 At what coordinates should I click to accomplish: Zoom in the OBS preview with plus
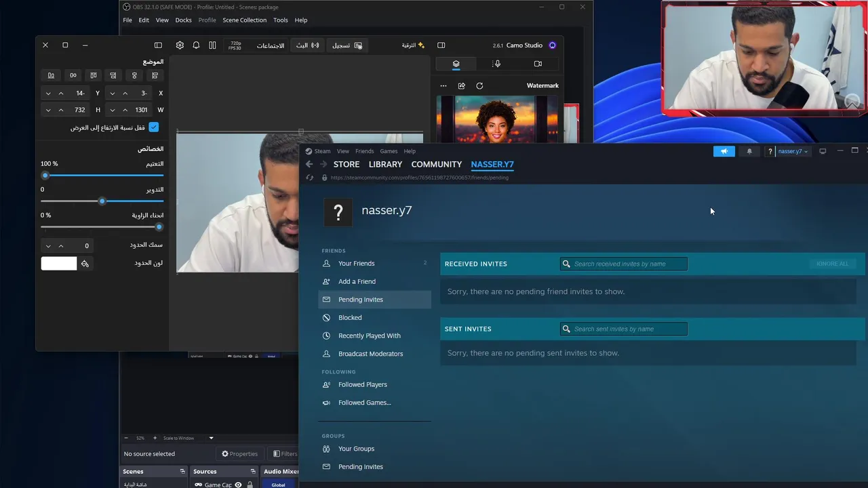(155, 438)
